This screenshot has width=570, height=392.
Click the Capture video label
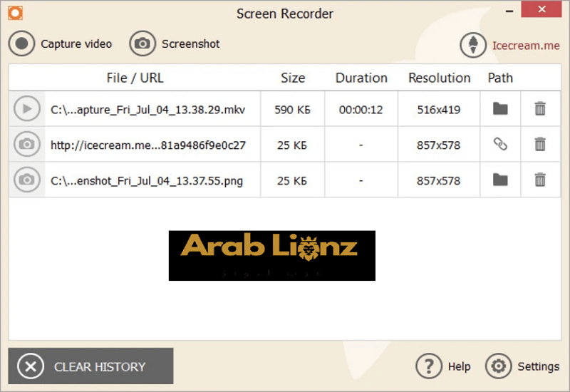click(x=76, y=43)
